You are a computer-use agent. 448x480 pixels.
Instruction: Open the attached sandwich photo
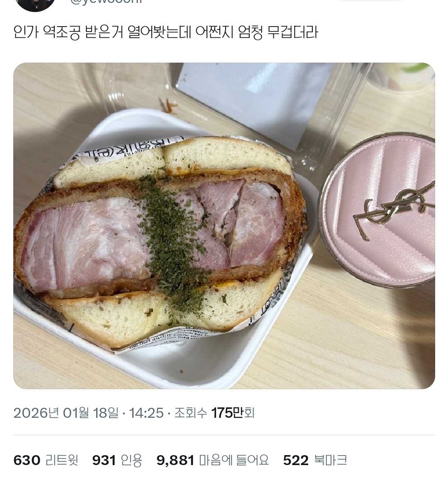click(224, 226)
